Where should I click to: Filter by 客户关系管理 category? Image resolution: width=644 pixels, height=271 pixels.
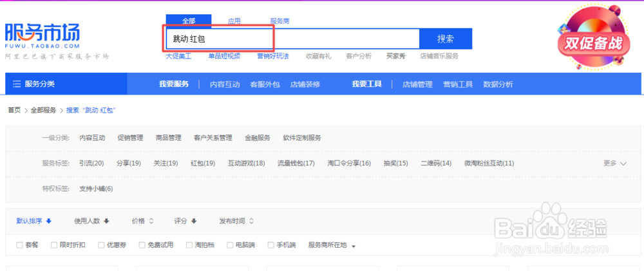213,138
